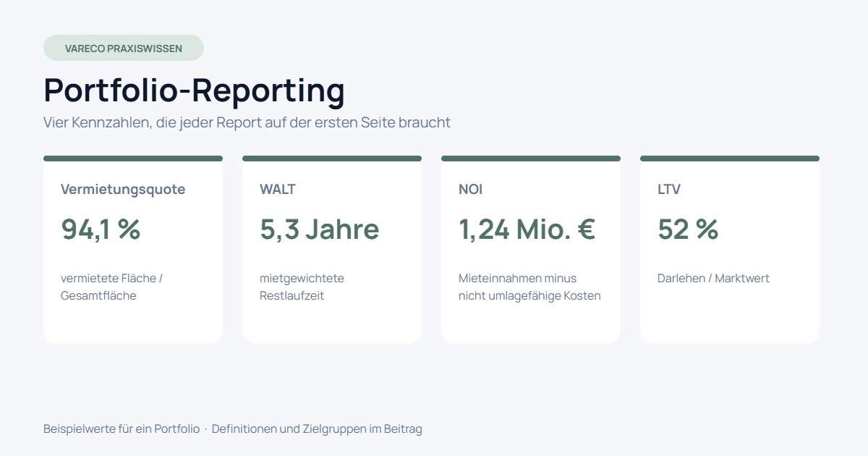Click 'Mieteinnahmen minus nicht umlagefähige Kosten' text
Image resolution: width=868 pixels, height=456 pixels.
529,287
